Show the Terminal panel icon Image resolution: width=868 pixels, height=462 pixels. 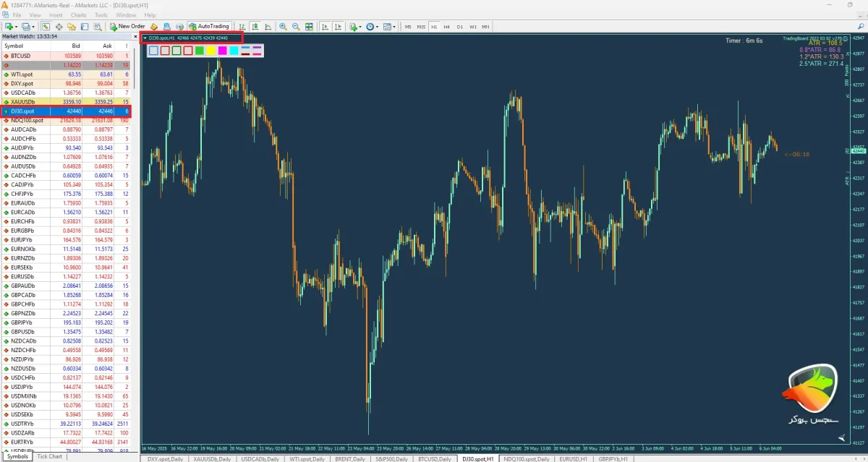(x=85, y=26)
